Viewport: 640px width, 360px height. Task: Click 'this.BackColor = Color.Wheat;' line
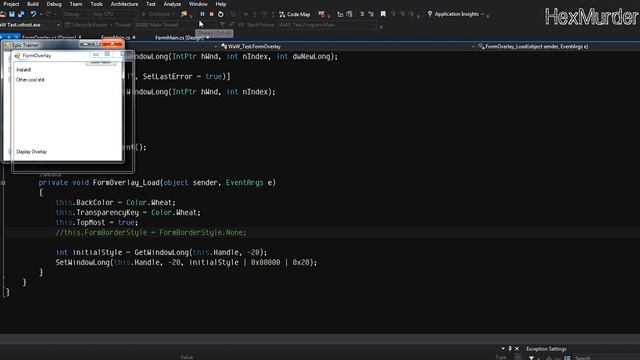tap(116, 203)
